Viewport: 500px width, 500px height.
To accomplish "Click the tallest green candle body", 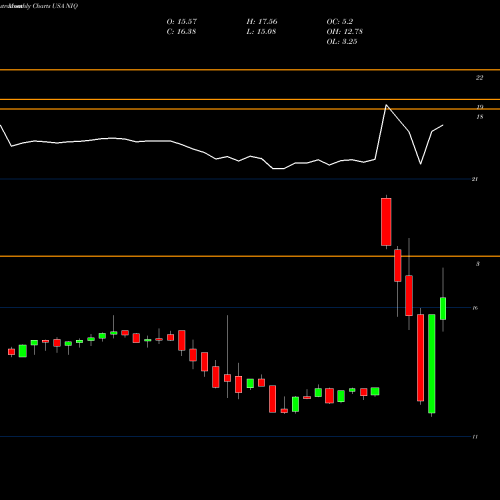I will tap(432, 363).
